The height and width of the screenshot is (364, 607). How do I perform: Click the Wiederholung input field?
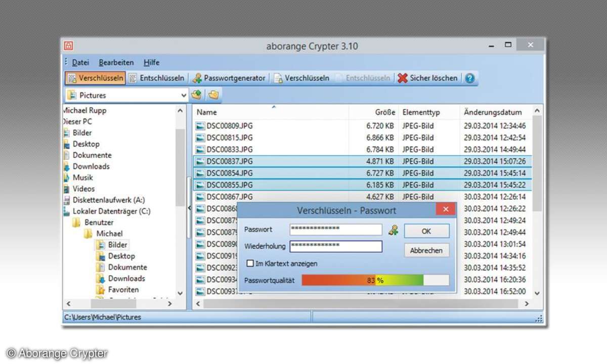(336, 246)
